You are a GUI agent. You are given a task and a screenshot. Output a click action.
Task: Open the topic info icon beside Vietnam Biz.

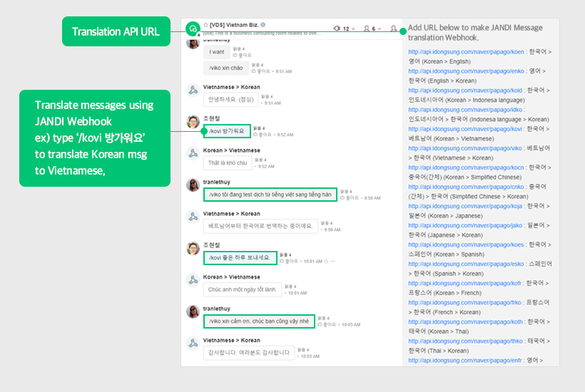263,25
